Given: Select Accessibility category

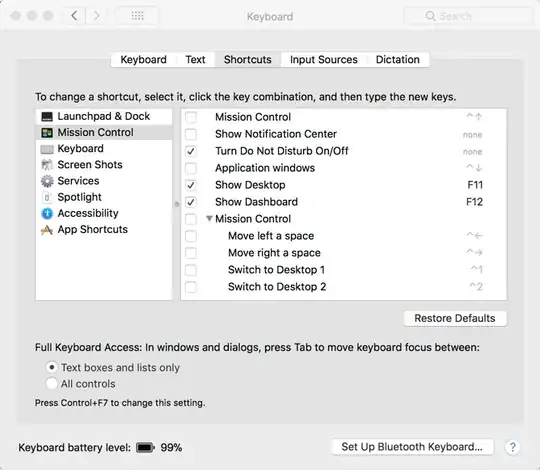Looking at the screenshot, I should click(x=104, y=213).
